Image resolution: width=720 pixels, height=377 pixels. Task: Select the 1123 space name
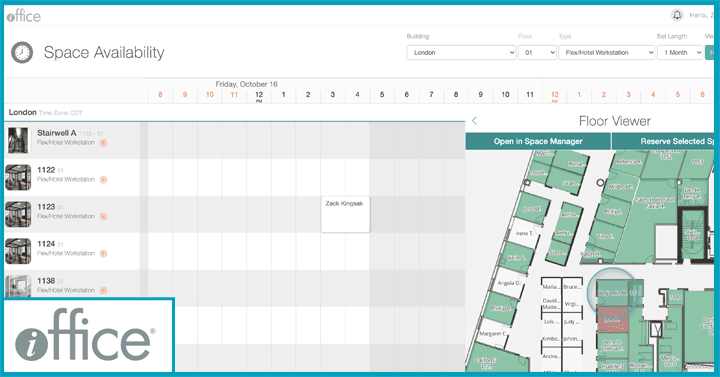pos(46,207)
